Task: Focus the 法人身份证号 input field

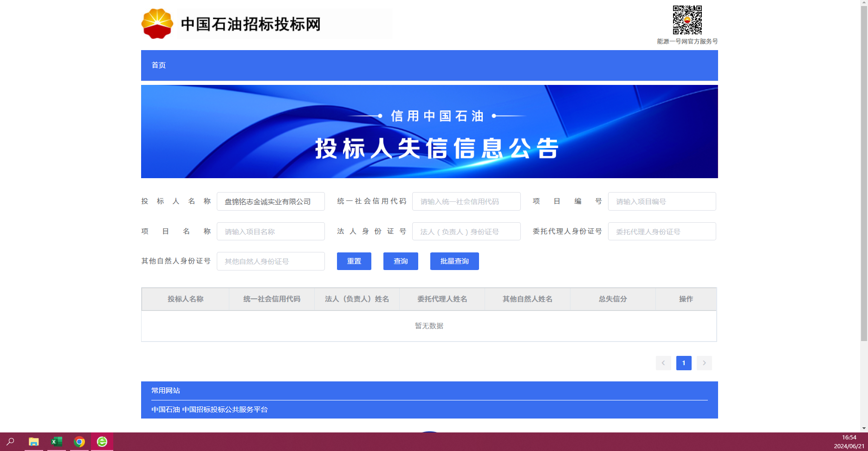Action: 466,232
